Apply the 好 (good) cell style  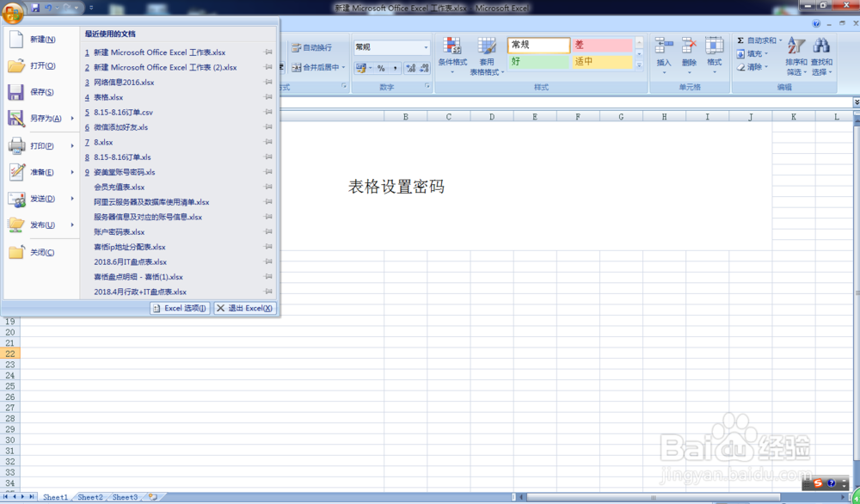click(538, 61)
